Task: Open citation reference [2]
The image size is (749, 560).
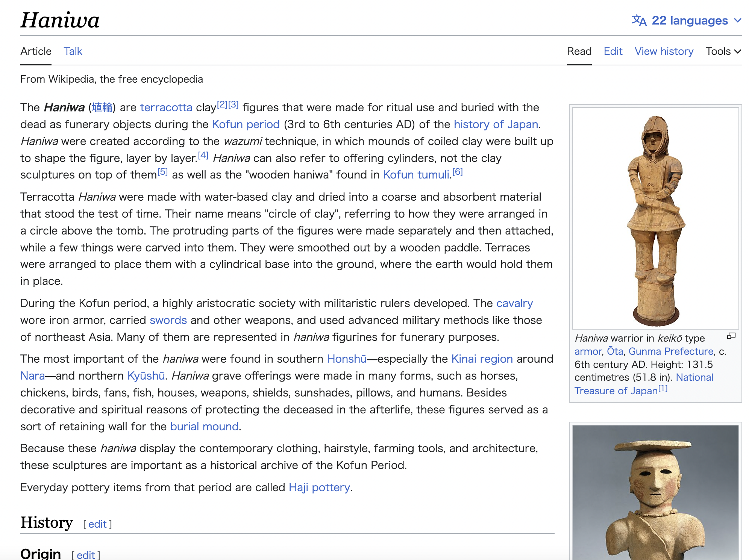Action: tap(222, 104)
